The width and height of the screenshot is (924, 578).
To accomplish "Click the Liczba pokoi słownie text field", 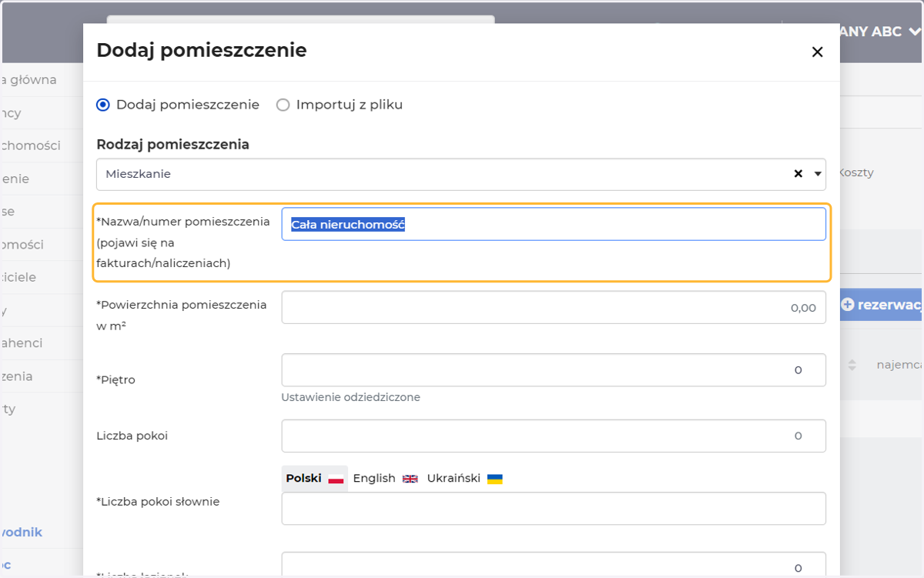I will 554,509.
